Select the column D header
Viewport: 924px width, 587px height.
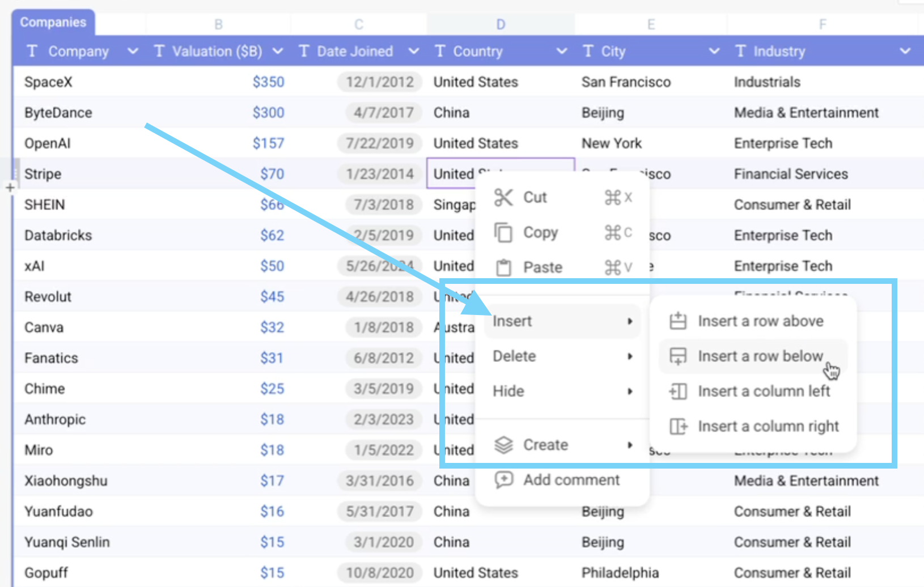point(500,24)
